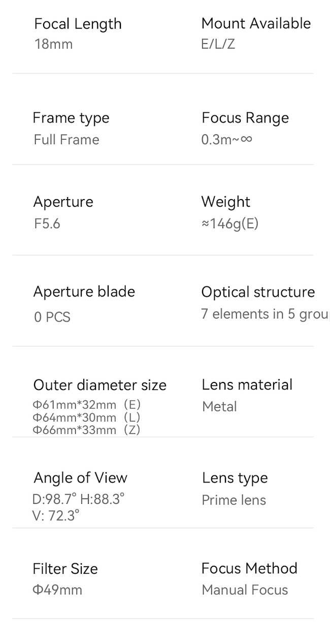Select the 0.3m~∞ focus range value
The image size is (330, 644).
226,140
